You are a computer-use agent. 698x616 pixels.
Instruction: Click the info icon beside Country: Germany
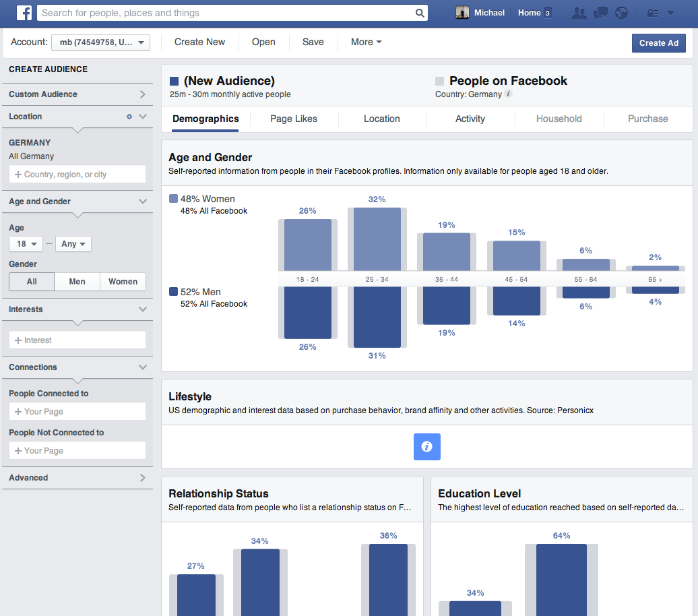[509, 94]
